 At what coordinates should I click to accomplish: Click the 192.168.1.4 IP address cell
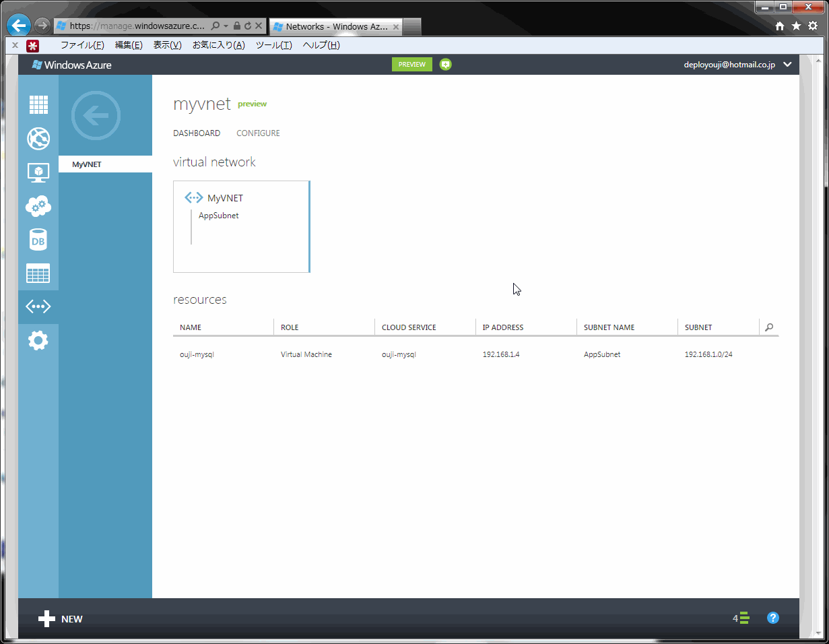pyautogui.click(x=501, y=354)
